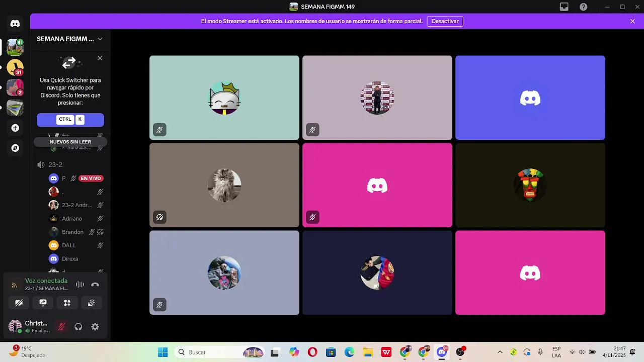Open Discord direct messages home icon
The width and height of the screenshot is (644, 362).
15,24
